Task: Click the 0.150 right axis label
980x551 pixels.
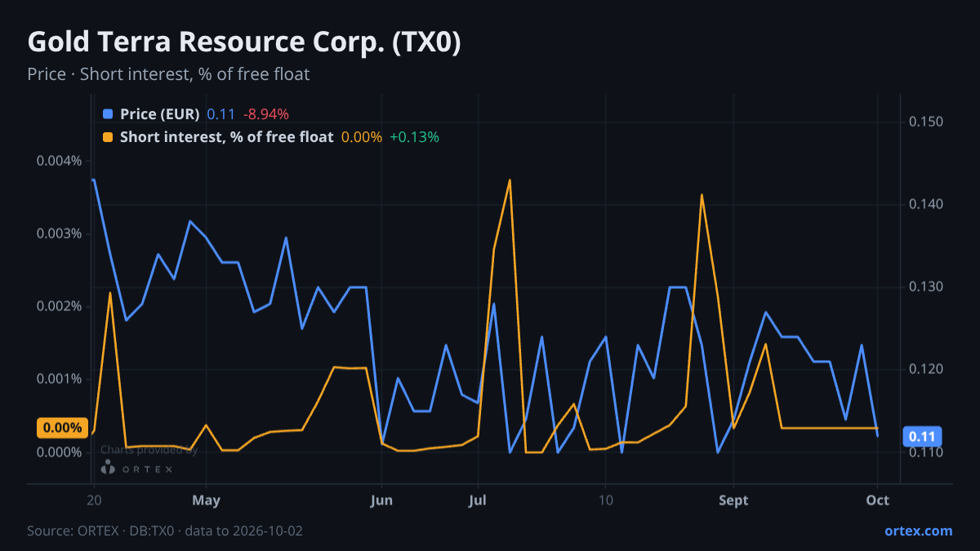Action: point(926,122)
